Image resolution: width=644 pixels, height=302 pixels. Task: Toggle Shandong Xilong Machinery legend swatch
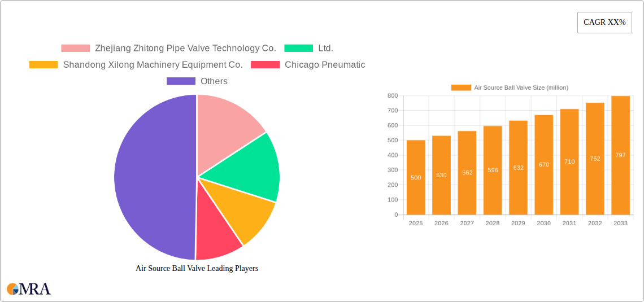[x=43, y=65]
